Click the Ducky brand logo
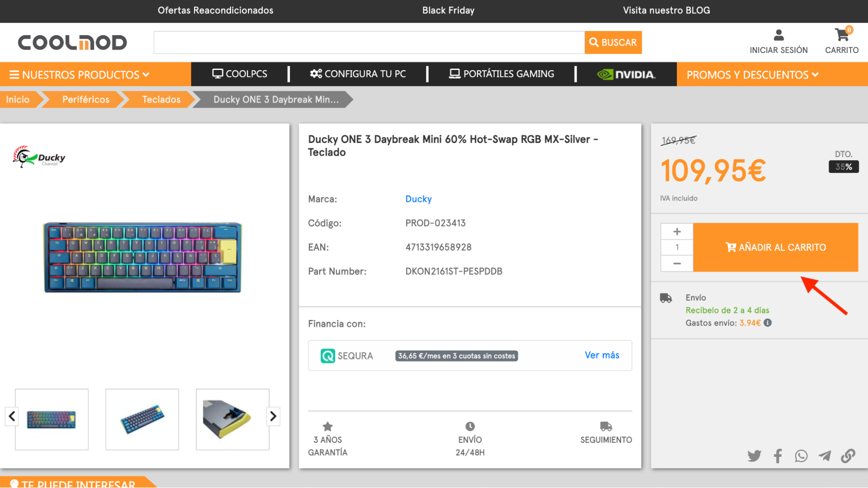This screenshot has width=868, height=488. [39, 156]
